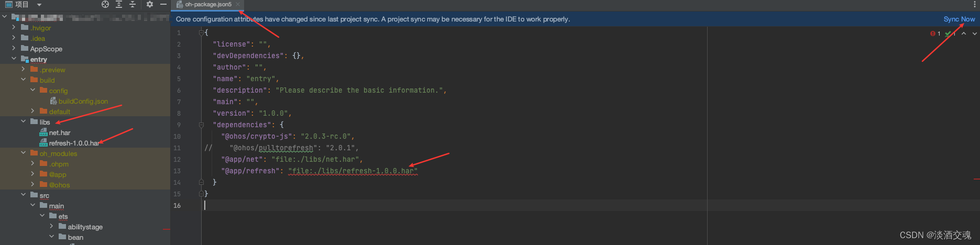Hide the project panel with minus icon
980x245 pixels.
click(163, 4)
